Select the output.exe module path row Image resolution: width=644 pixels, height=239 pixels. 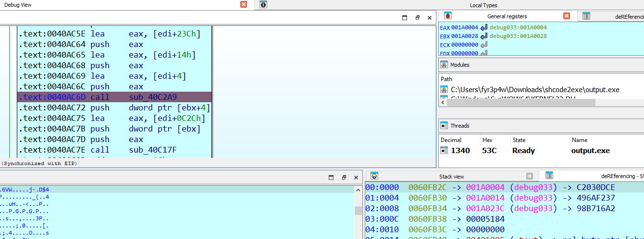[534, 90]
